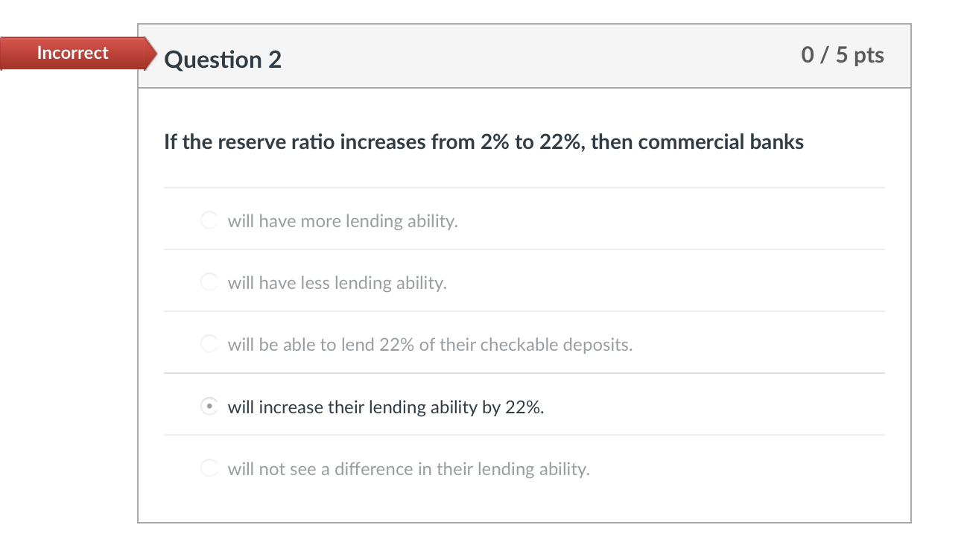
Task: Pick radio for "lend 22% of their checkable deposits"
Action: click(x=209, y=343)
